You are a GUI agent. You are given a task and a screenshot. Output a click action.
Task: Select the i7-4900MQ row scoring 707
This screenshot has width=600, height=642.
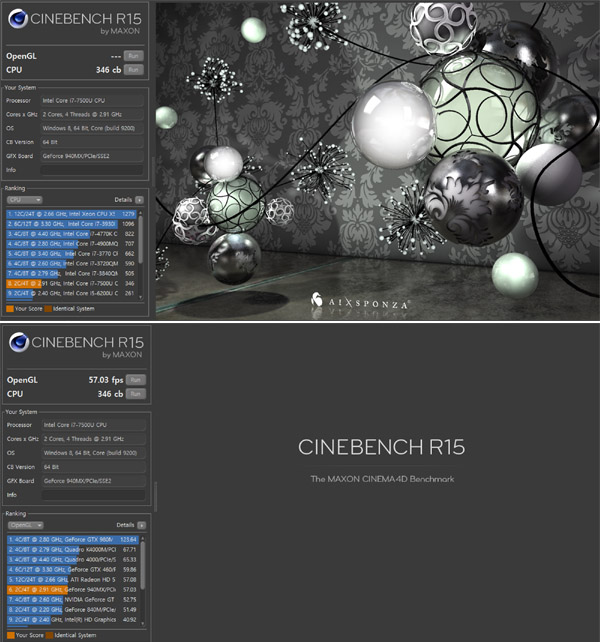pos(71,244)
